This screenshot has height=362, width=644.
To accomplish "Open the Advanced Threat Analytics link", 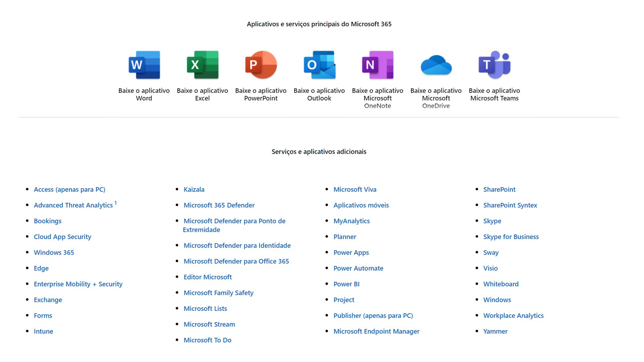I will 73,205.
